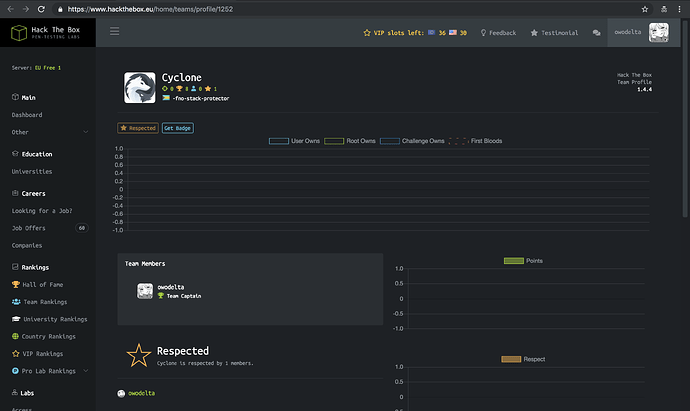Click the Careers icon in sidebar
690x411 pixels.
15,193
